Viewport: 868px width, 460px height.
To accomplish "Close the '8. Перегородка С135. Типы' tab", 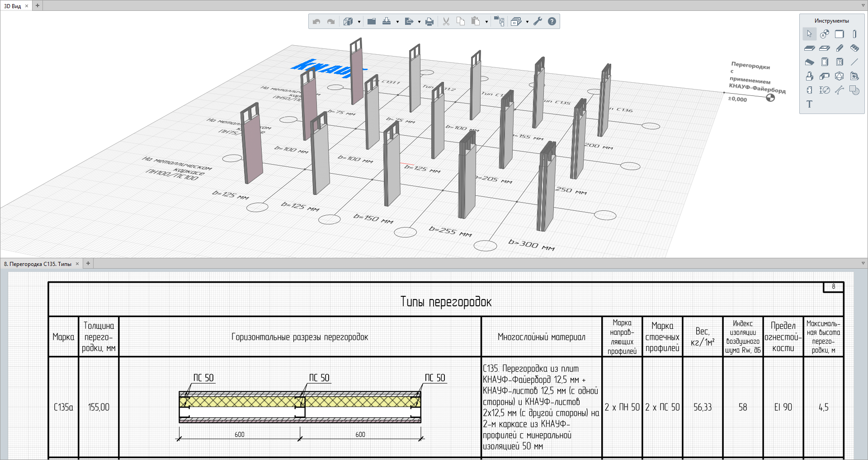I will point(77,264).
